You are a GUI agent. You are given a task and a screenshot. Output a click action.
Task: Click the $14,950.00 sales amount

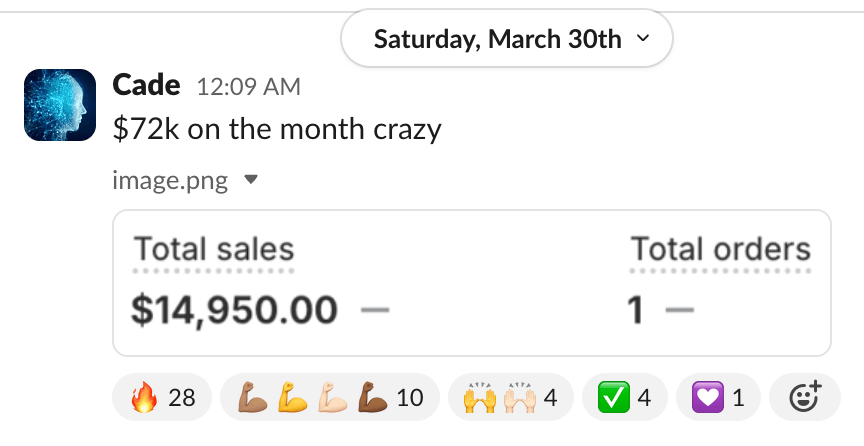234,310
